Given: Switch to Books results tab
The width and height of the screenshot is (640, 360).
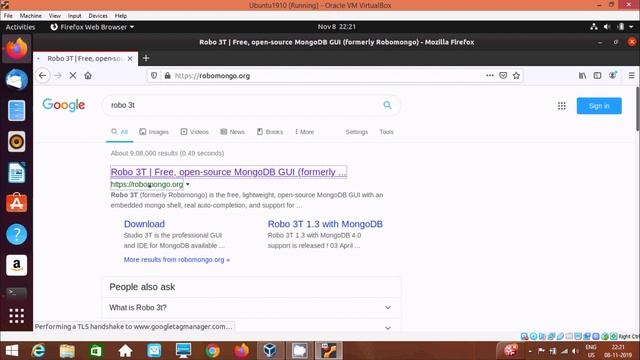Looking at the screenshot, I should (270, 132).
